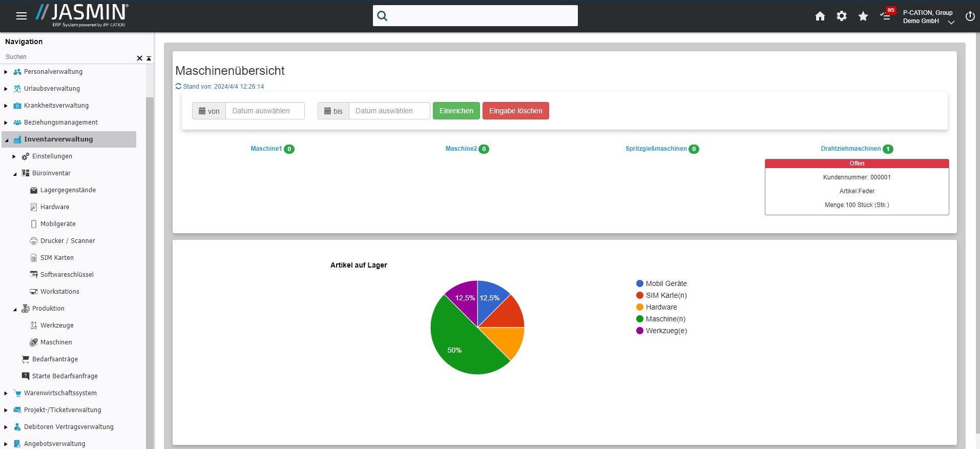
Task: Click the Drahtziehmaschinen link
Action: click(850, 149)
